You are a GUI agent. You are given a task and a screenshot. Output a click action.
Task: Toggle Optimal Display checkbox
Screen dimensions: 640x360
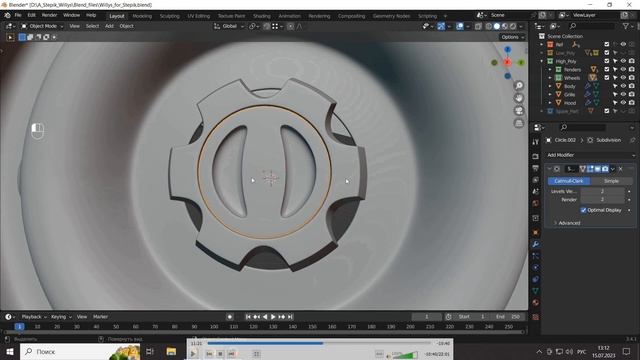tap(583, 210)
